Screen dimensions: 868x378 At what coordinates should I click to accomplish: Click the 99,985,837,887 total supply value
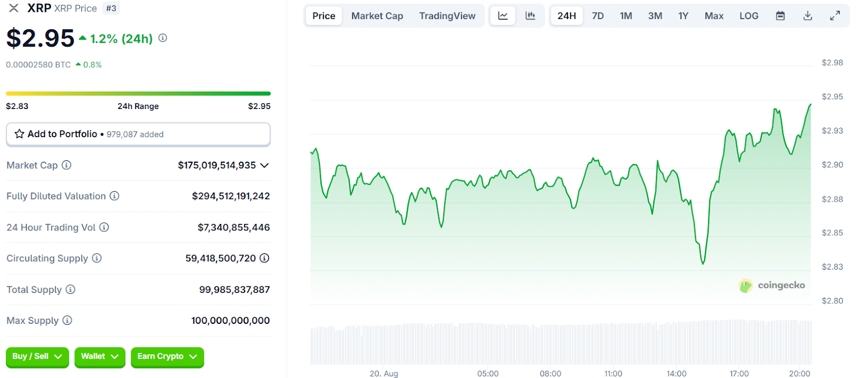pos(234,290)
